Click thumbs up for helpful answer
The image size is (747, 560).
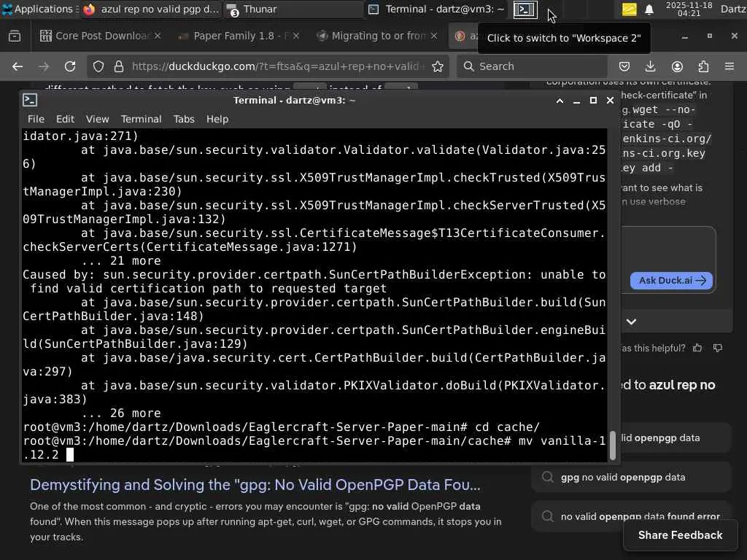coord(697,348)
